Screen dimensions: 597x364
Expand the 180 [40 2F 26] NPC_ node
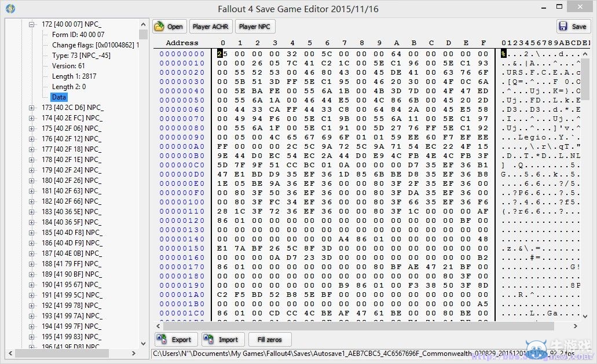click(x=32, y=181)
